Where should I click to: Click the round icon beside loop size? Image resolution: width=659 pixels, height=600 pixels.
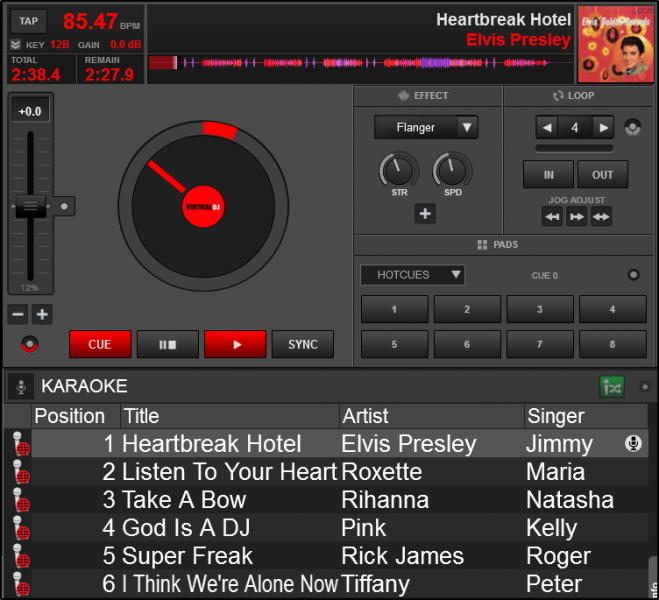click(633, 127)
